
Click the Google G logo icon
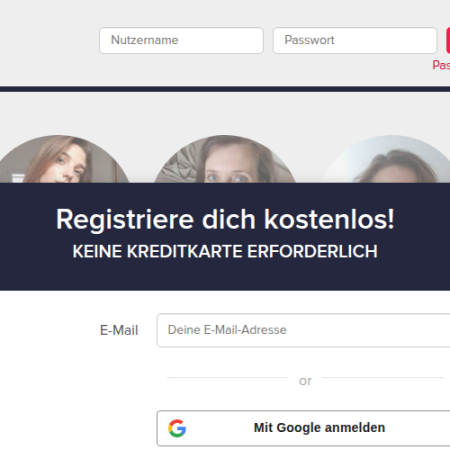[177, 428]
